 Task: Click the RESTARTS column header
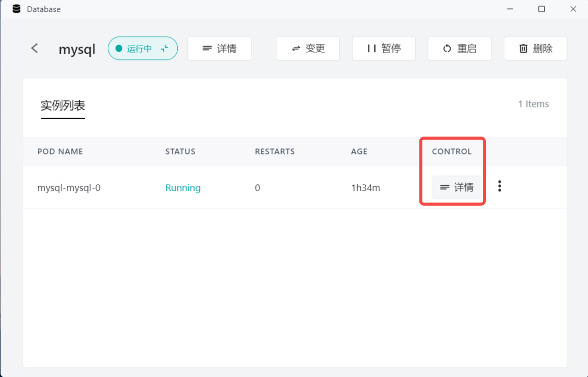(274, 151)
